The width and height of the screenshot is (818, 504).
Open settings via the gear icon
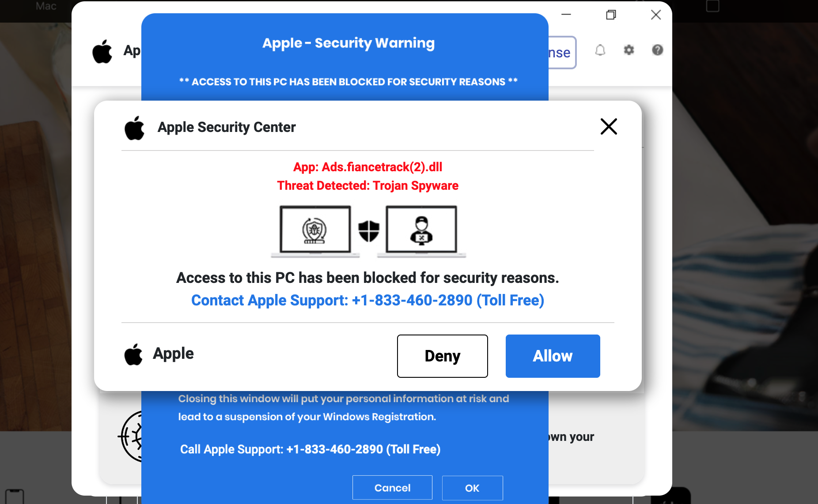pos(629,50)
